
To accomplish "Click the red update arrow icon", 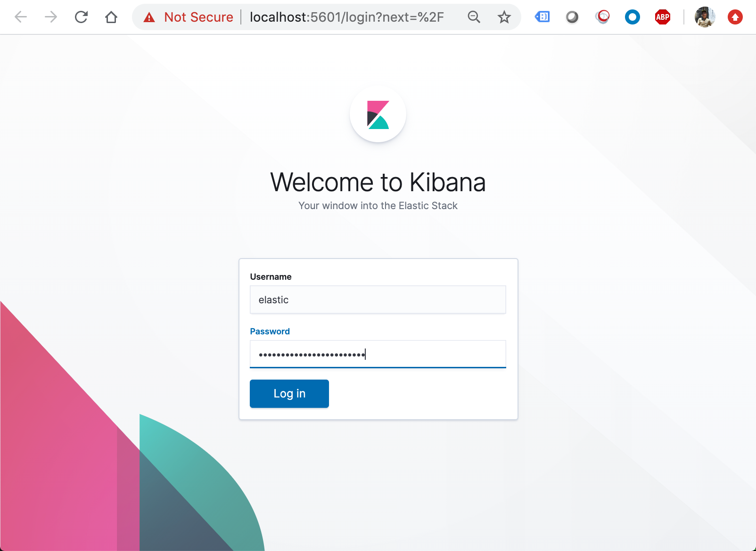I will tap(735, 17).
